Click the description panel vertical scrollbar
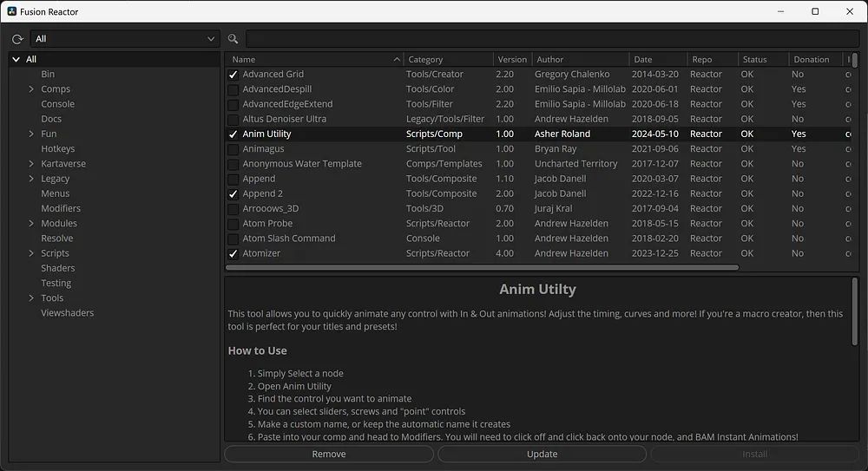 [855, 311]
